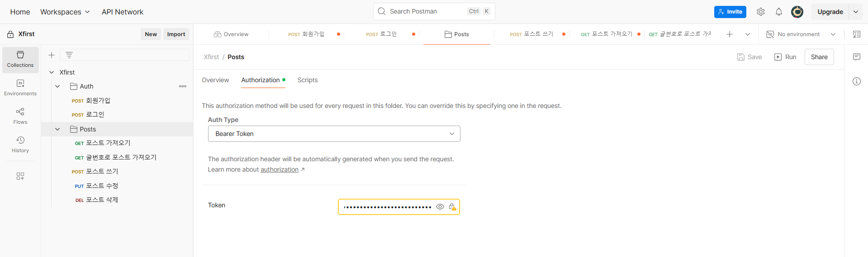Collapse the Posts folder chevron
The height and width of the screenshot is (257, 868).
(57, 129)
